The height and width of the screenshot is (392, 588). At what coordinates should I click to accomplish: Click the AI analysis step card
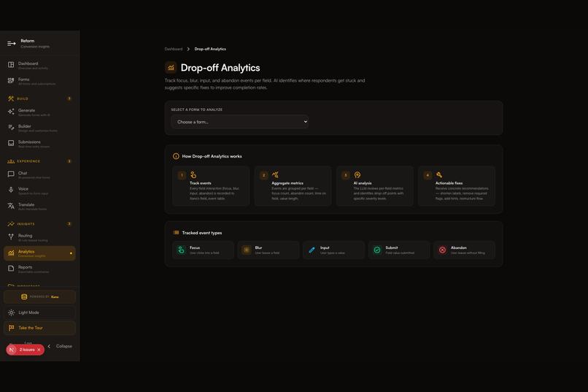[x=375, y=186]
